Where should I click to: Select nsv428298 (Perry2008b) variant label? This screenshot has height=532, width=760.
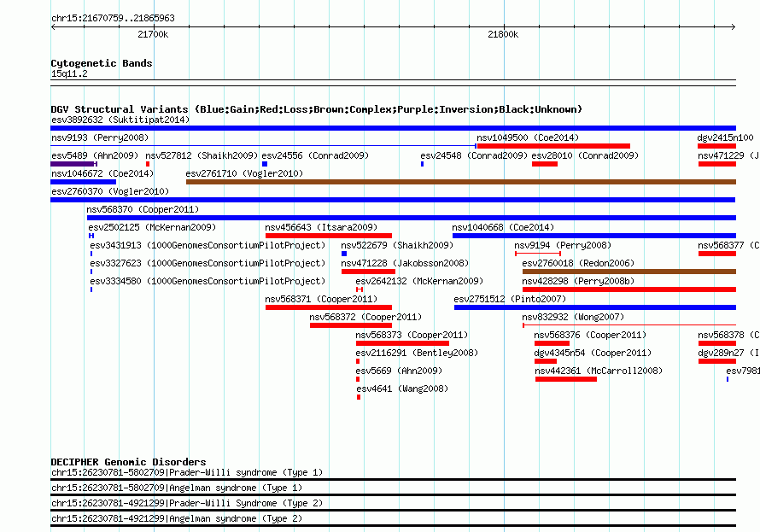(x=578, y=281)
